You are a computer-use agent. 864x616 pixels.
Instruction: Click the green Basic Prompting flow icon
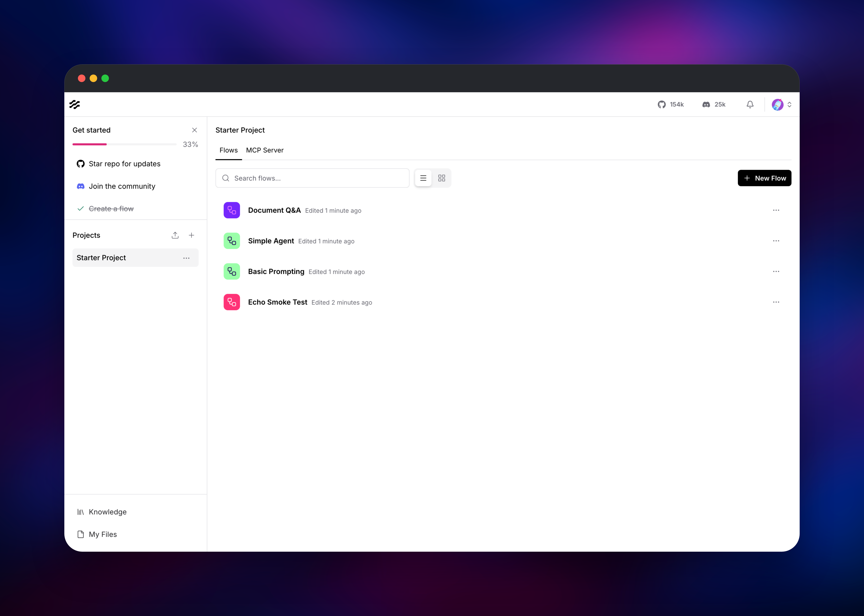(x=232, y=272)
